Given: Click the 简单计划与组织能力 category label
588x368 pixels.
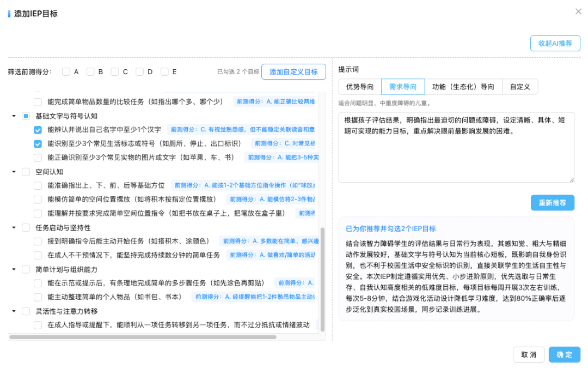Looking at the screenshot, I should (66, 269).
